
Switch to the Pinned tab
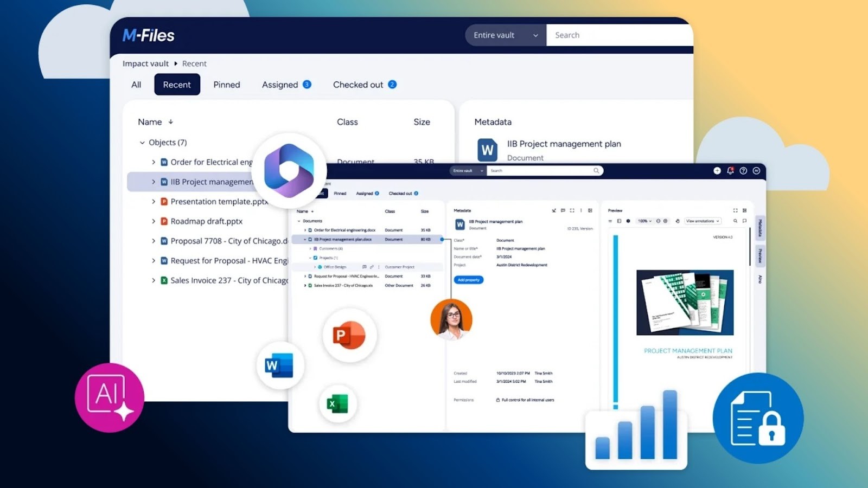coord(226,84)
